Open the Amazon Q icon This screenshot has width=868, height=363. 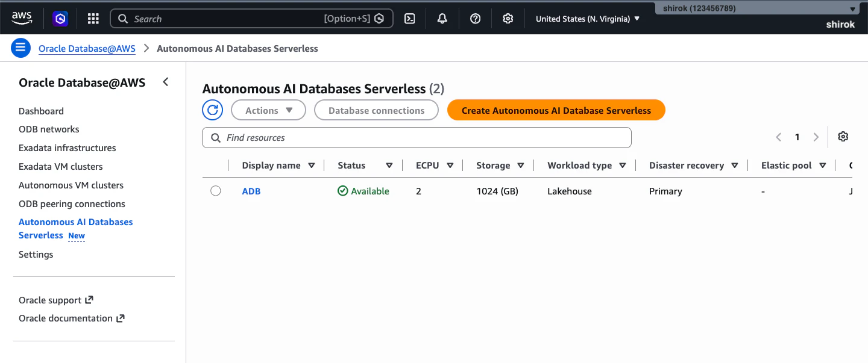(60, 19)
